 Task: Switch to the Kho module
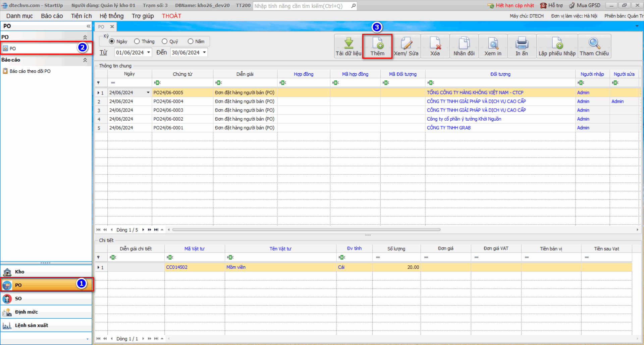tap(19, 272)
